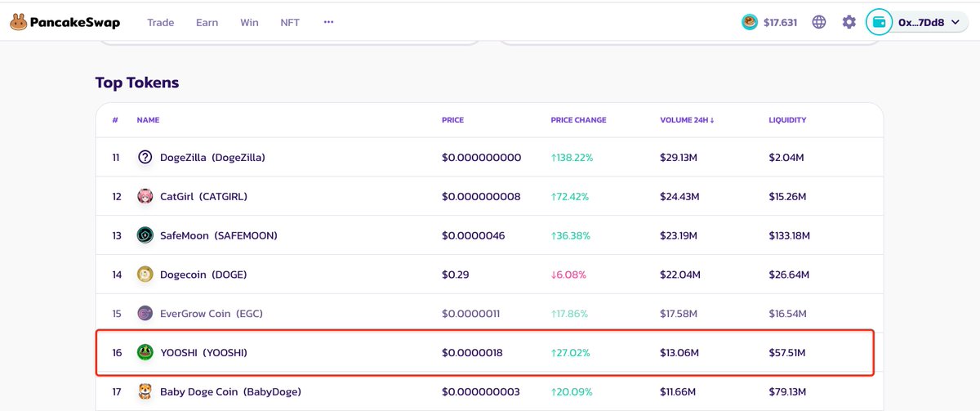Click YOOSHI price change 27.02%
The height and width of the screenshot is (411, 980).
[570, 353]
